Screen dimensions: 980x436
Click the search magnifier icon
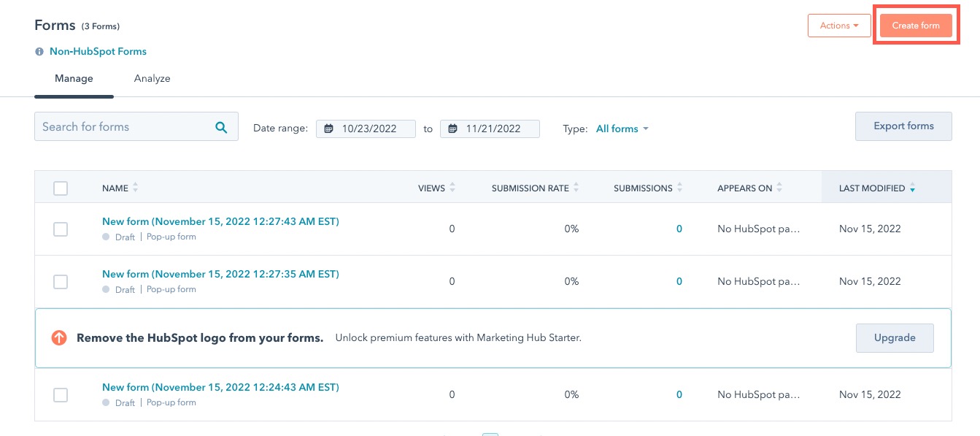(221, 127)
